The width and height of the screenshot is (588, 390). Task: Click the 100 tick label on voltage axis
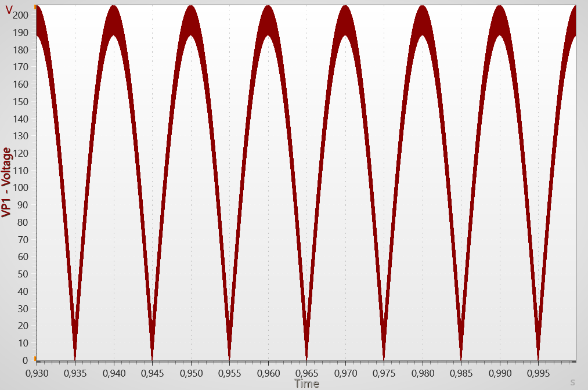[21, 188]
